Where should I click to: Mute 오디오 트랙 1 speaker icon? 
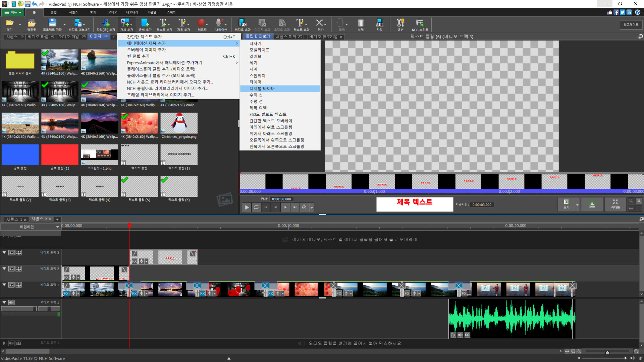click(x=11, y=302)
